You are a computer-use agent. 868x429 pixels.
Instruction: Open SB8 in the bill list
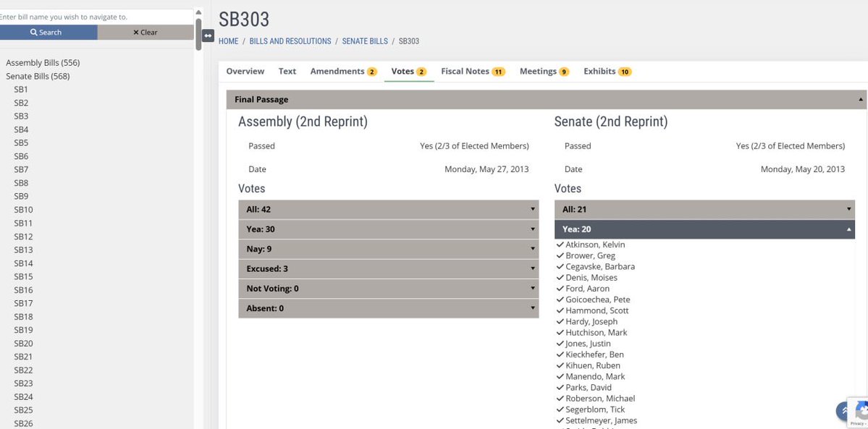pyautogui.click(x=21, y=183)
